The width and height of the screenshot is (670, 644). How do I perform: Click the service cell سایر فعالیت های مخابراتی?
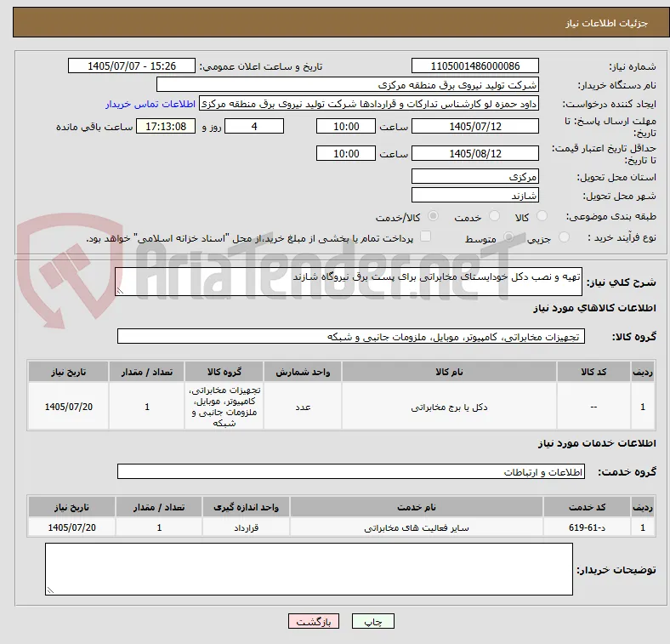tap(417, 527)
